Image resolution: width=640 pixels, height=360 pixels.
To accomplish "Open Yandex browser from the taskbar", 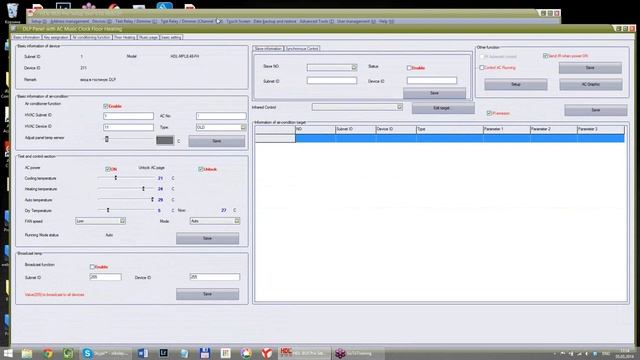I will click(267, 353).
